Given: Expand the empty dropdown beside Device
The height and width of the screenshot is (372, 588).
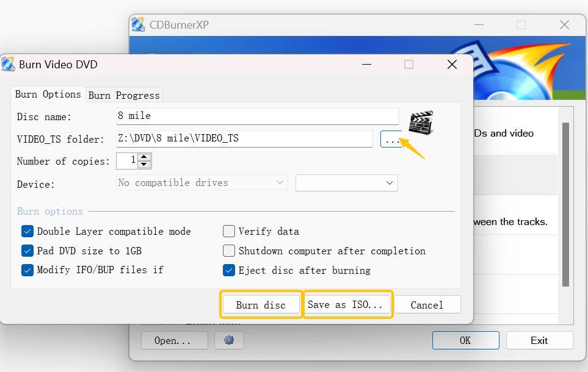Looking at the screenshot, I should pos(346,183).
